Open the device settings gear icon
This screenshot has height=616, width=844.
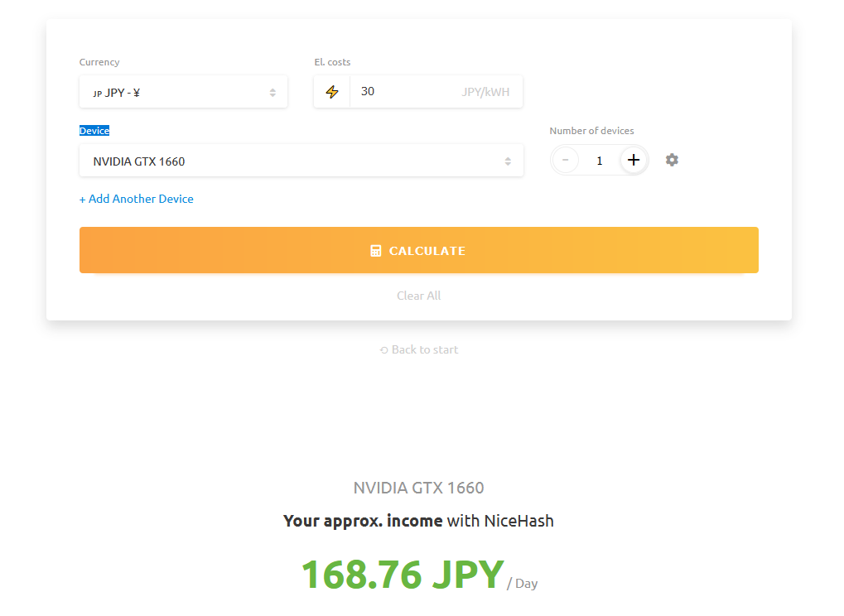point(671,160)
